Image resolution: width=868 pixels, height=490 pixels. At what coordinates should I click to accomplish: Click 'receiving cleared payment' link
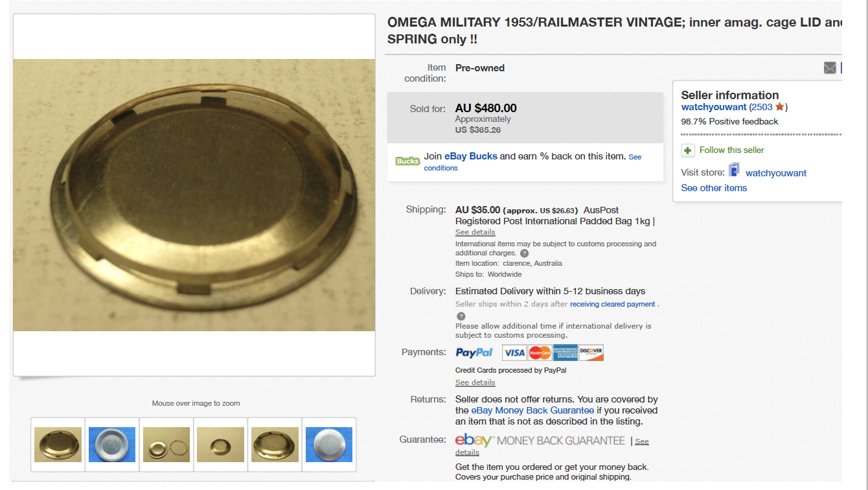pyautogui.click(x=613, y=304)
